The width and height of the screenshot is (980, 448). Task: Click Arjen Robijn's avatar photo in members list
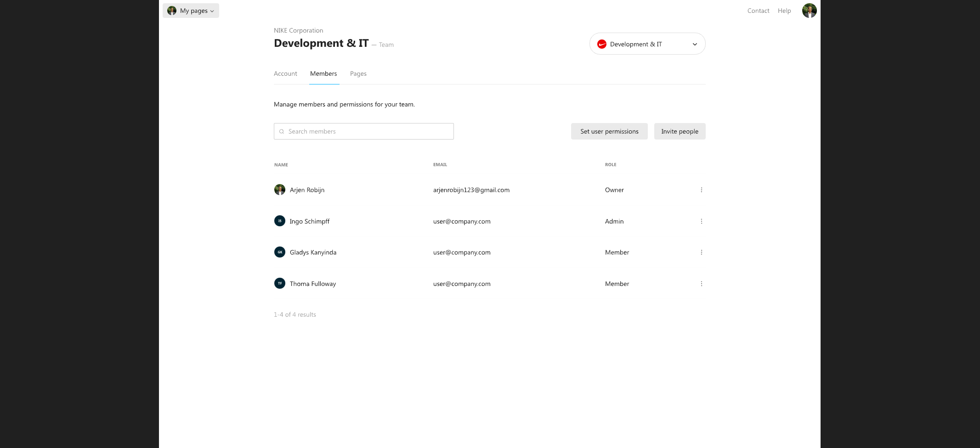coord(280,190)
